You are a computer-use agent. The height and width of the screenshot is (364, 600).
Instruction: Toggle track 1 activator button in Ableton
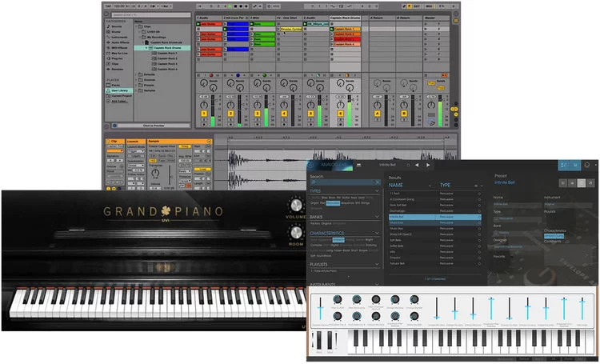point(204,114)
